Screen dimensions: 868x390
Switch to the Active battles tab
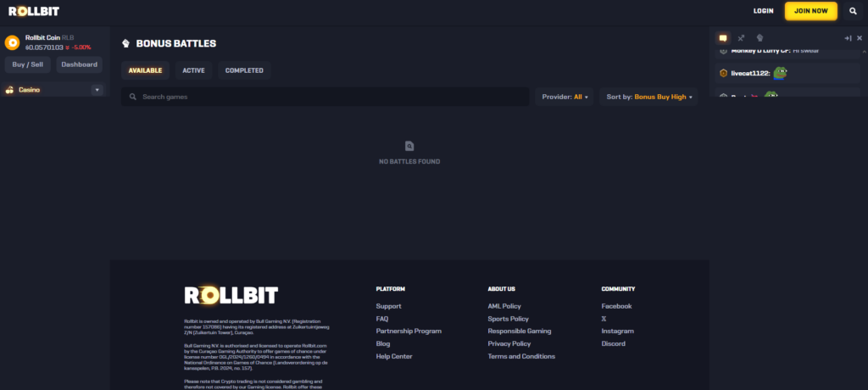click(194, 70)
